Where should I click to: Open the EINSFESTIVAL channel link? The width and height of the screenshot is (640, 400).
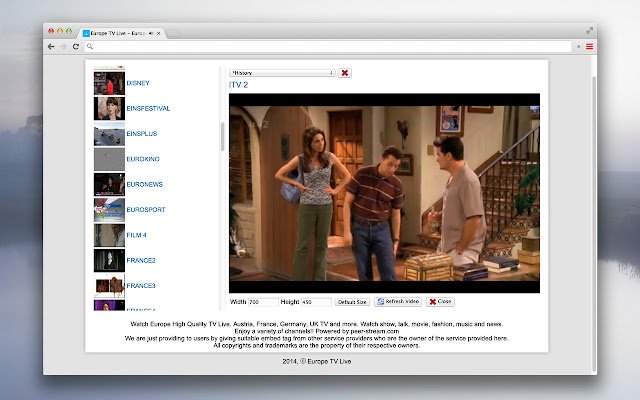coord(148,109)
